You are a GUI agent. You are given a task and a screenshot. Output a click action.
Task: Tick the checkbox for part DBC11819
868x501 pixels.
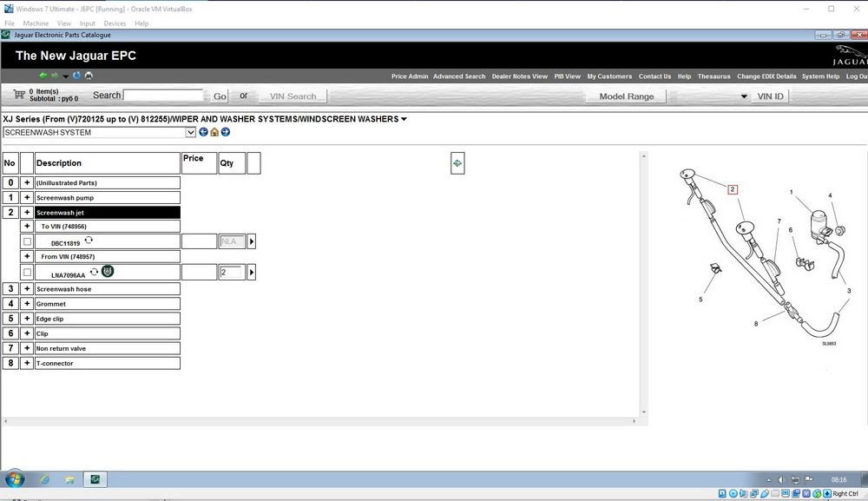click(27, 241)
